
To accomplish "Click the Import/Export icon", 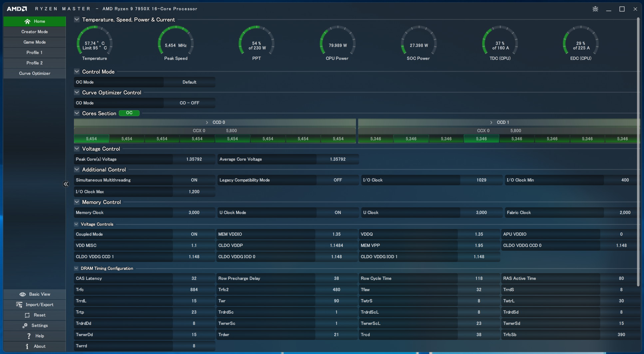I will (19, 305).
